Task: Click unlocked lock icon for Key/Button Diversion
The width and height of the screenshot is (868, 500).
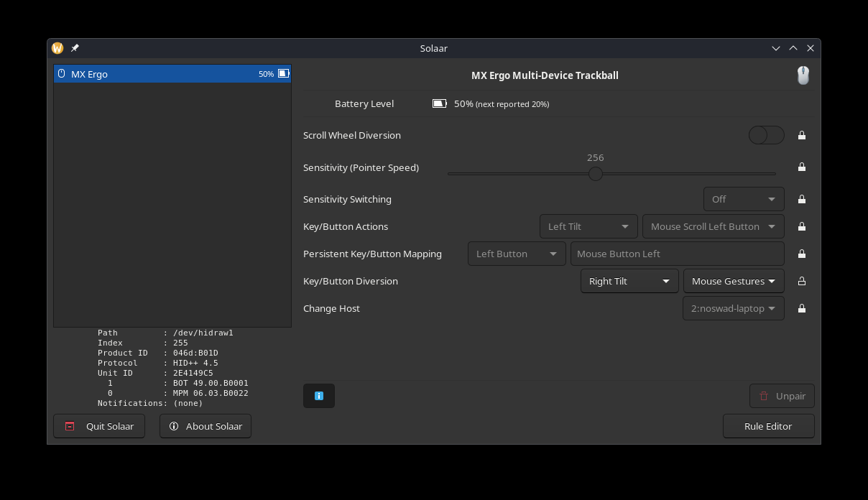Action: [x=802, y=281]
